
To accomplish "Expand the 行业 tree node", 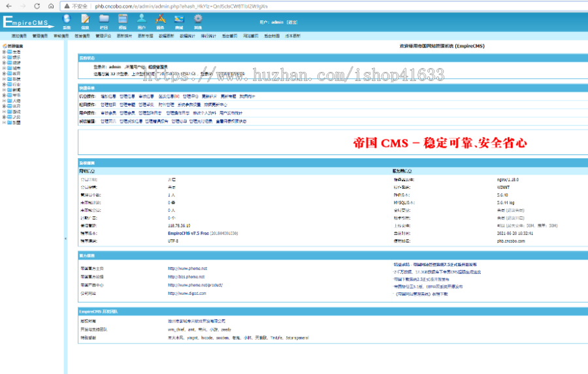I will pyautogui.click(x=4, y=84).
